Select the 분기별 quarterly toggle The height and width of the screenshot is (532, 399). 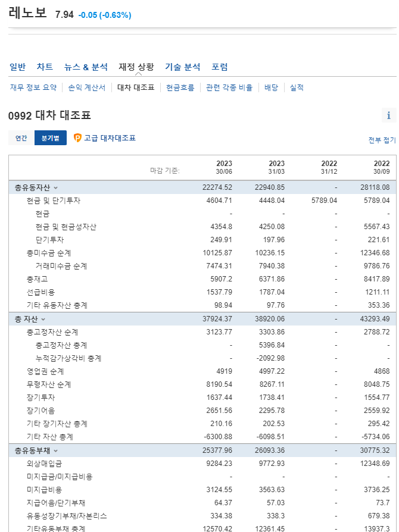[51, 138]
